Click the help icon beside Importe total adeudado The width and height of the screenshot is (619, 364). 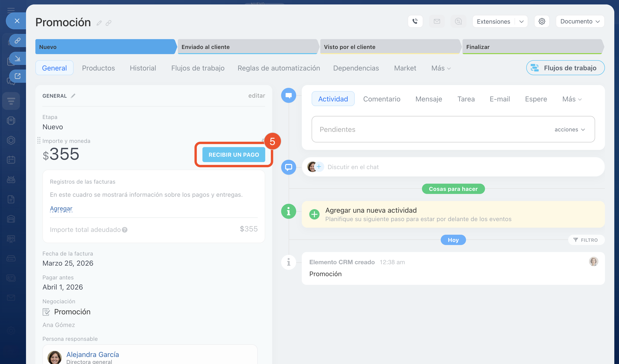pos(125,230)
